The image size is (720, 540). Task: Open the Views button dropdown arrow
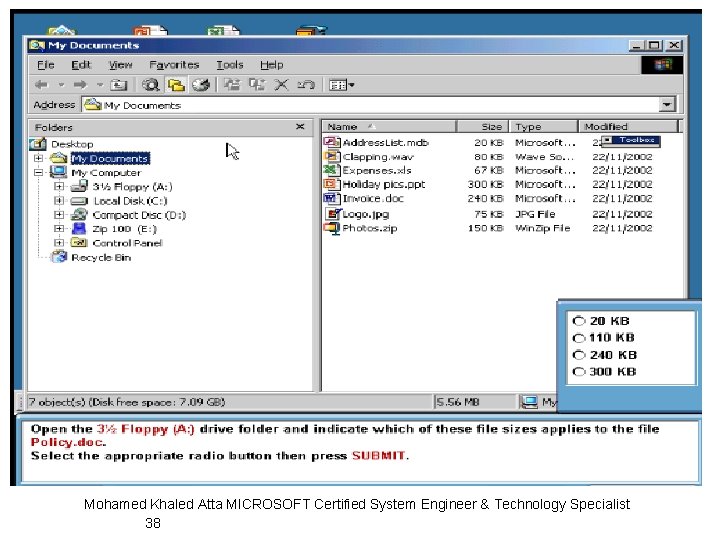(x=352, y=85)
